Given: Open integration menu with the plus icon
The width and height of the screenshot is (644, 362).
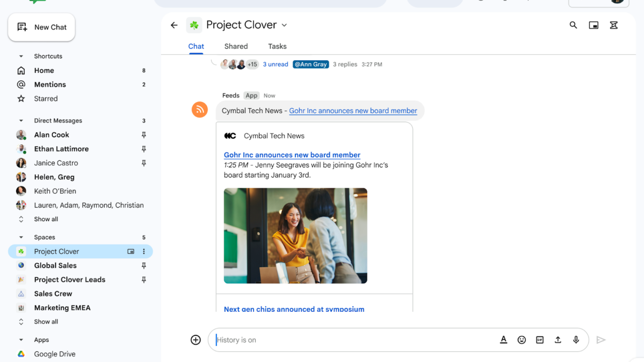Looking at the screenshot, I should pos(196,340).
